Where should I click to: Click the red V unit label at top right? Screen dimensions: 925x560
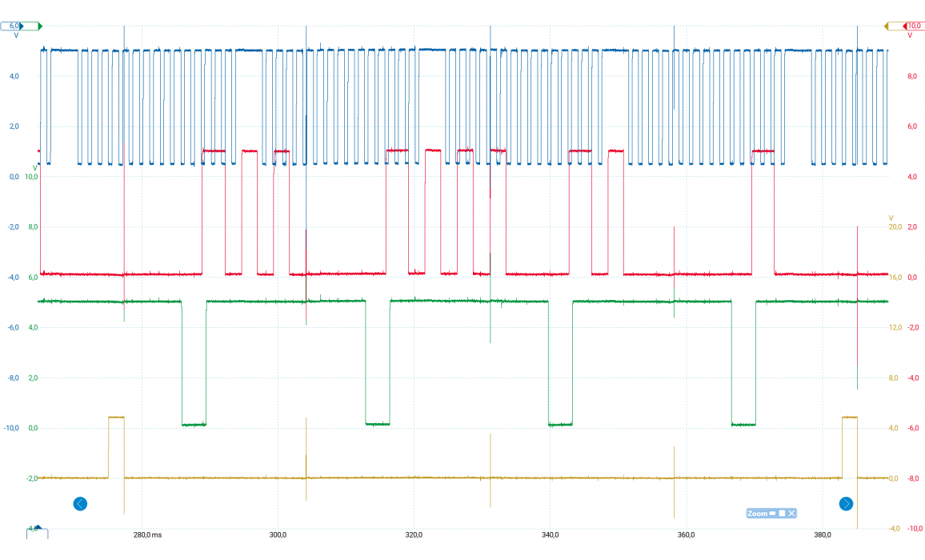click(x=910, y=36)
